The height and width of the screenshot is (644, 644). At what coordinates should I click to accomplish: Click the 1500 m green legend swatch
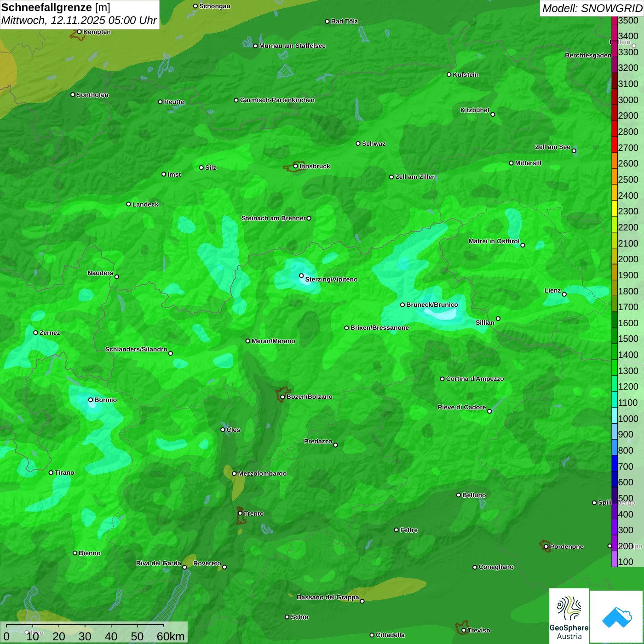point(615,335)
